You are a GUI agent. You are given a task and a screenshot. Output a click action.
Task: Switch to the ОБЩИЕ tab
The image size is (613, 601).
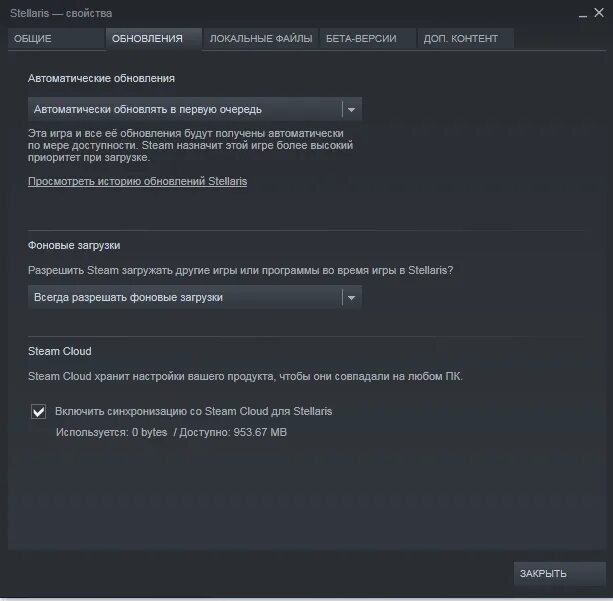pos(56,39)
